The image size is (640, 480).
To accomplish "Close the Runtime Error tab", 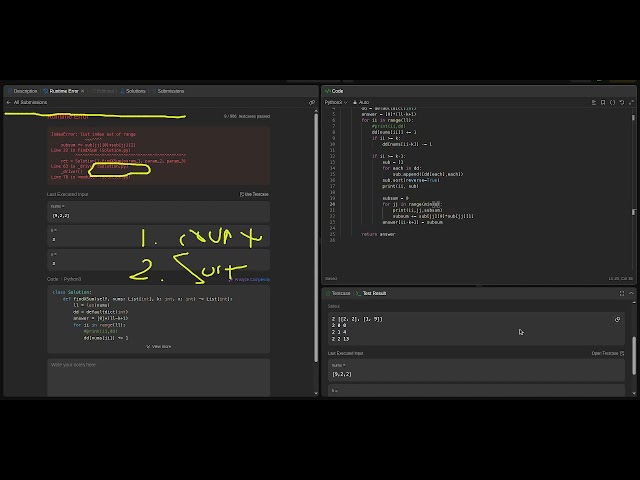I will pos(83,91).
